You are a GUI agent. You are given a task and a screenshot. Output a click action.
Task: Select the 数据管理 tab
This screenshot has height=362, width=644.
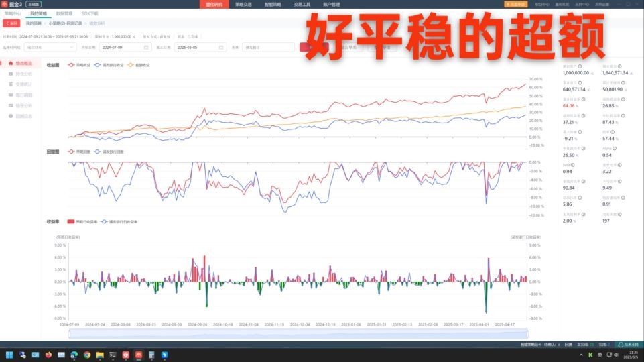coord(64,13)
